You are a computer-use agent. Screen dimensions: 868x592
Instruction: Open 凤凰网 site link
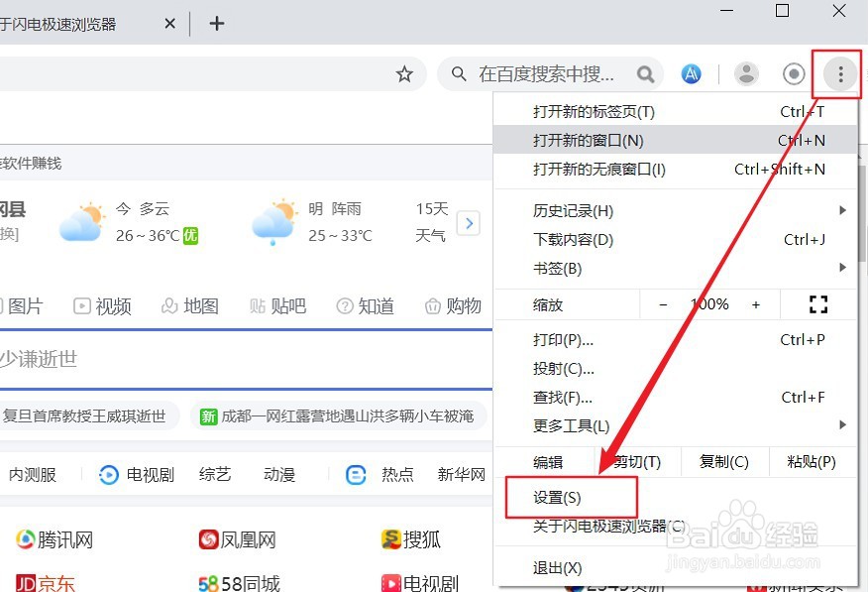click(x=238, y=539)
